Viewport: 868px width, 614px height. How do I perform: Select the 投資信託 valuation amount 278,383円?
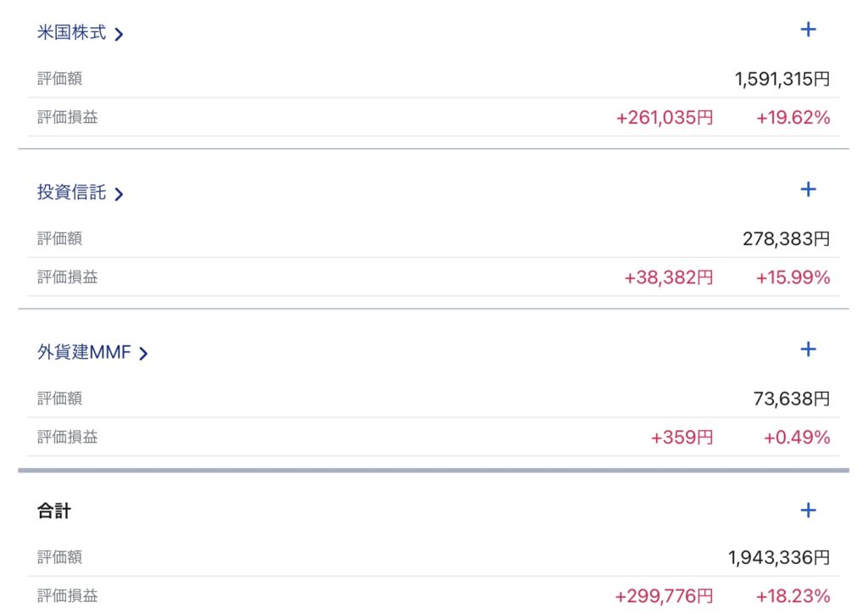786,239
